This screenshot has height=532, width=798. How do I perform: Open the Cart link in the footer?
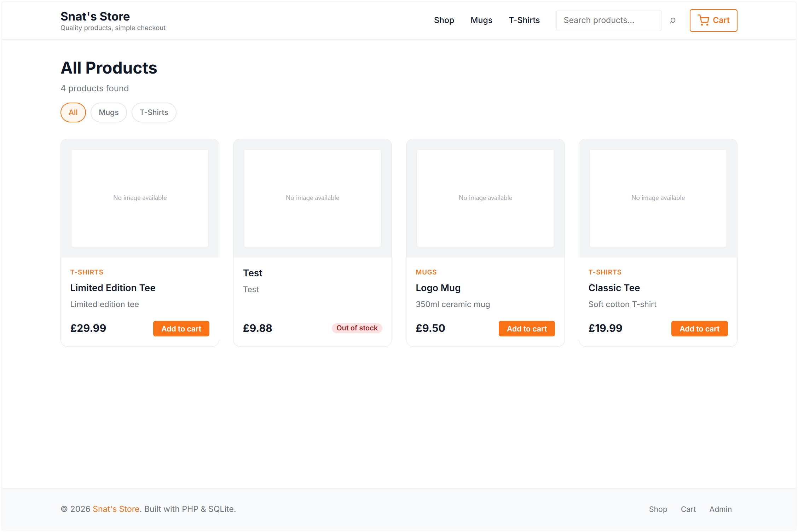click(x=688, y=509)
